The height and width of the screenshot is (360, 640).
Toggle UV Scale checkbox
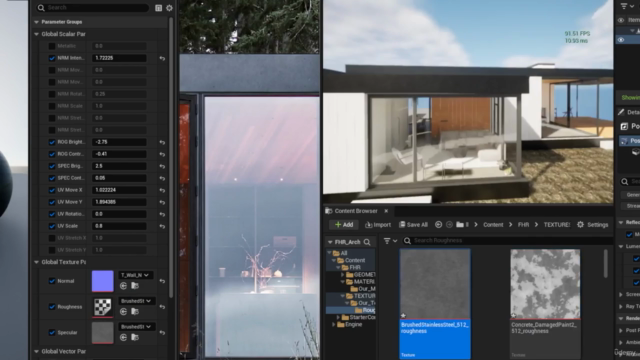(52, 226)
